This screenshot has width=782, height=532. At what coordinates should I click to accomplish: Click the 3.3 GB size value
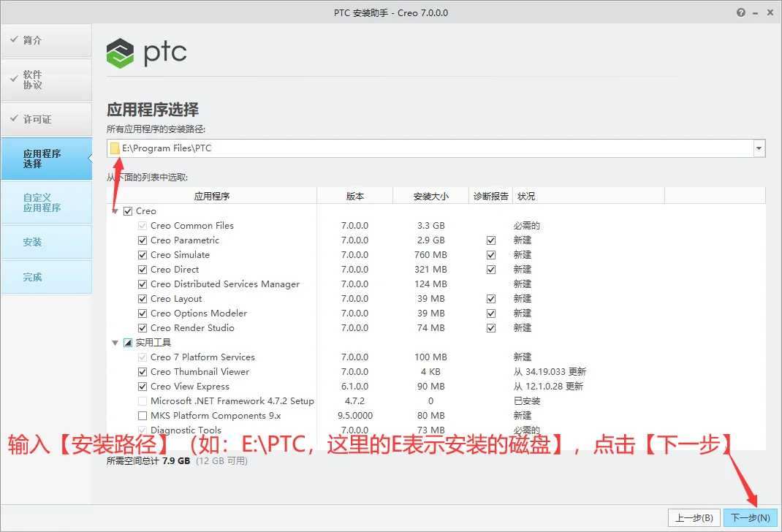(x=431, y=225)
